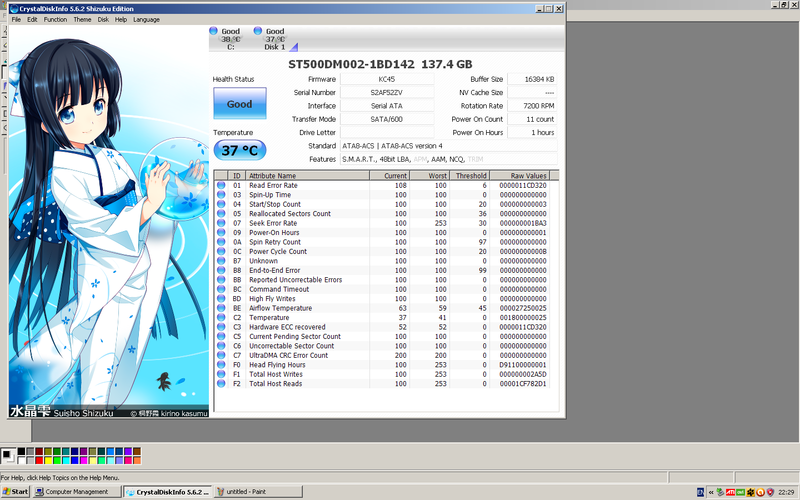Click the Good health status button

[x=240, y=104]
